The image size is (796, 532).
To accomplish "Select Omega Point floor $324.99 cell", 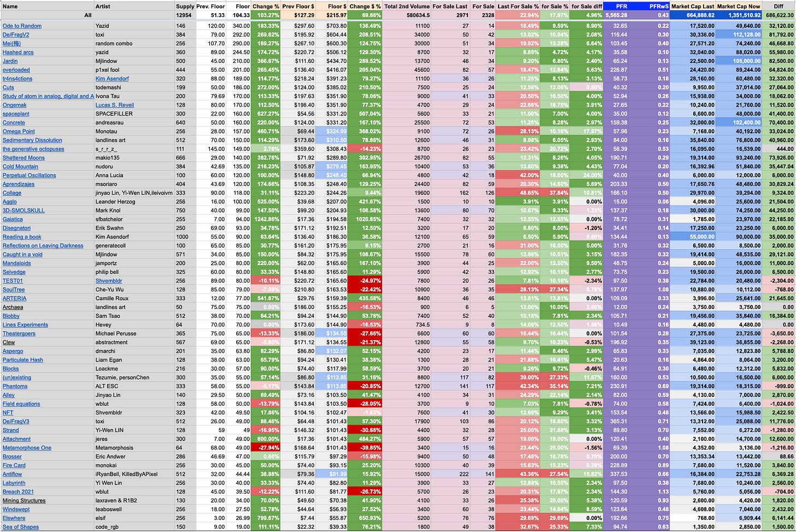I will point(331,131).
